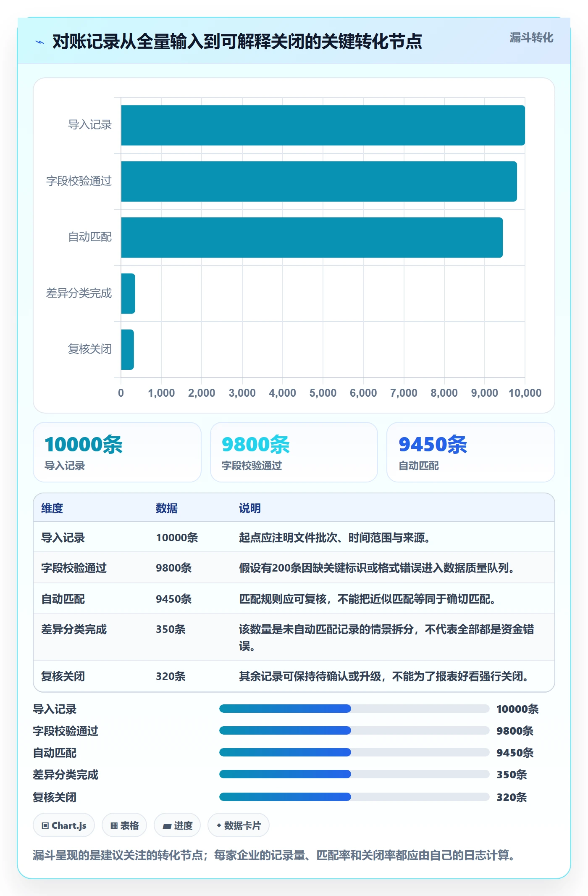
Task: Click the 导入记录 cell in the table
Action: point(63,538)
